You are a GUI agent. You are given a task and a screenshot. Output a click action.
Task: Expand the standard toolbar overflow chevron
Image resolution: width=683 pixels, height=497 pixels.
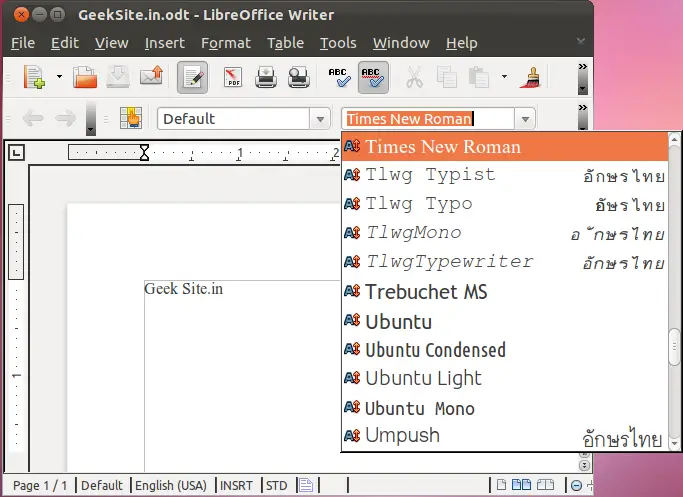coord(582,67)
